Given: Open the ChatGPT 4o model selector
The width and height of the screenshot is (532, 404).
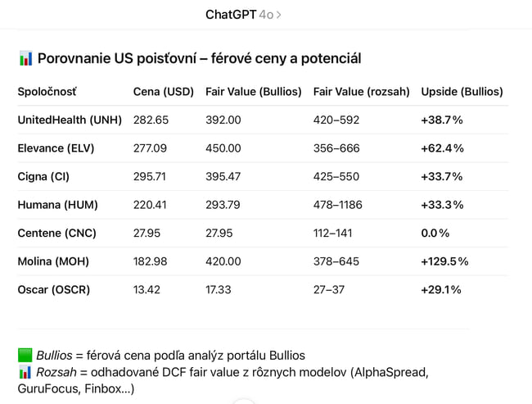Looking at the screenshot, I should tap(242, 15).
